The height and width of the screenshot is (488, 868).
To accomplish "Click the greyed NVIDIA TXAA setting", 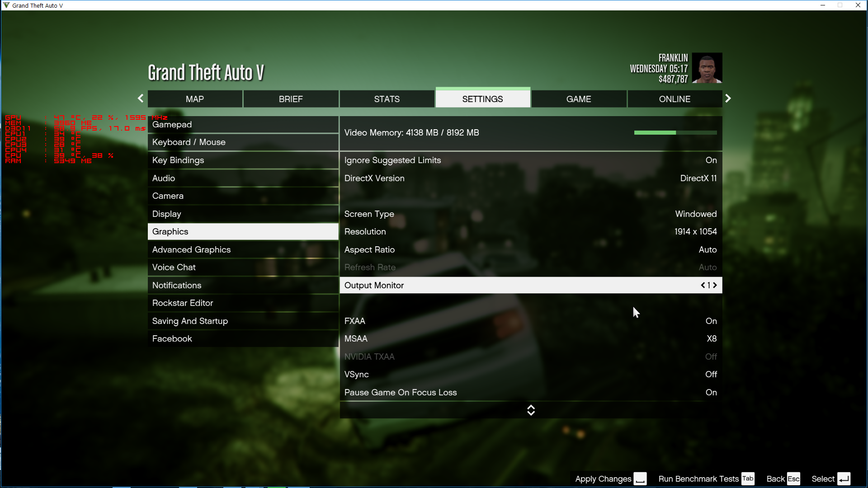I will [x=531, y=357].
